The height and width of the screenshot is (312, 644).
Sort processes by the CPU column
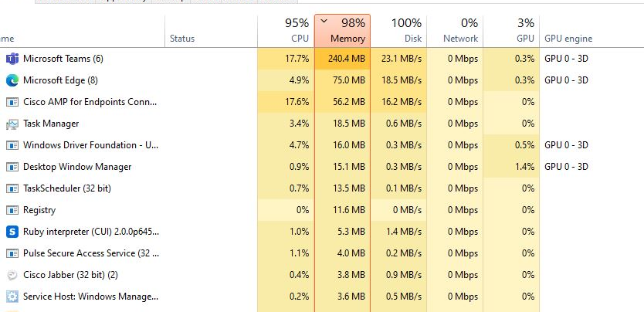pyautogui.click(x=286, y=31)
